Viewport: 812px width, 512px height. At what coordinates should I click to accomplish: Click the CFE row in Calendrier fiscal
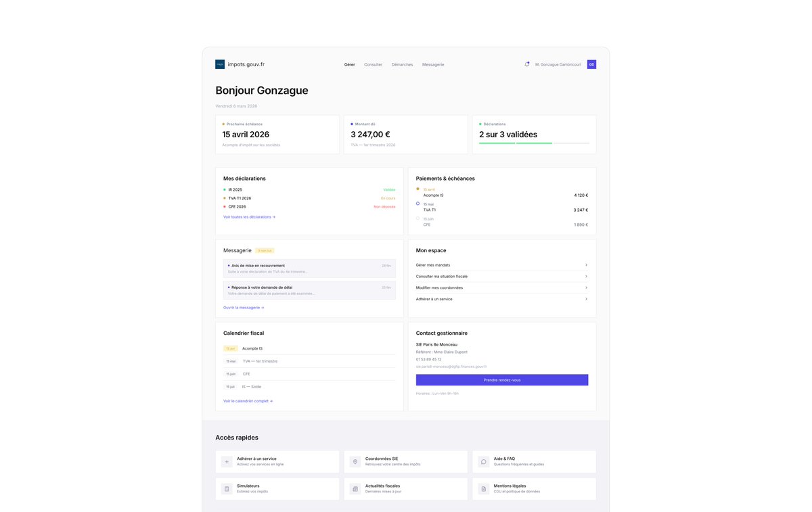[309, 374]
